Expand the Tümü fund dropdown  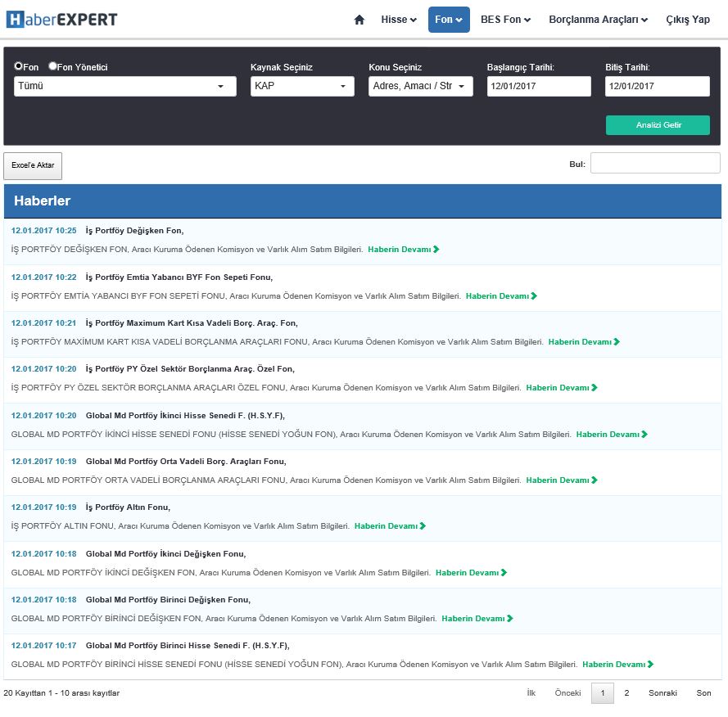point(125,86)
